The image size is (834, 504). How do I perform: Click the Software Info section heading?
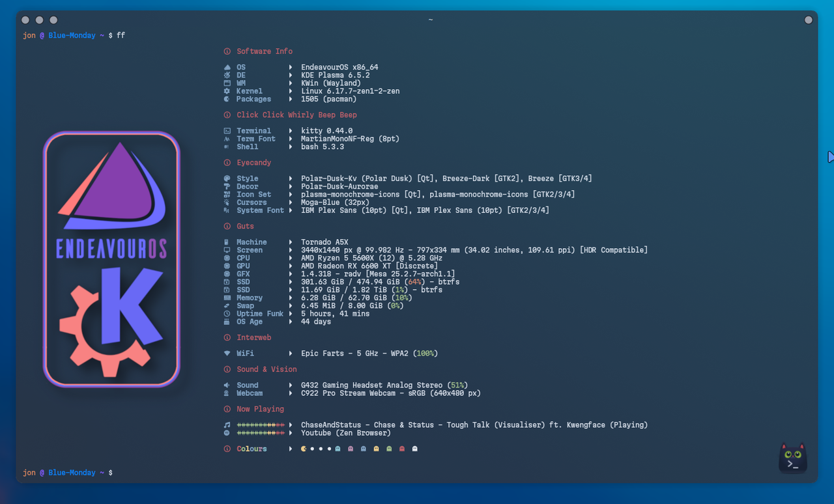point(265,51)
